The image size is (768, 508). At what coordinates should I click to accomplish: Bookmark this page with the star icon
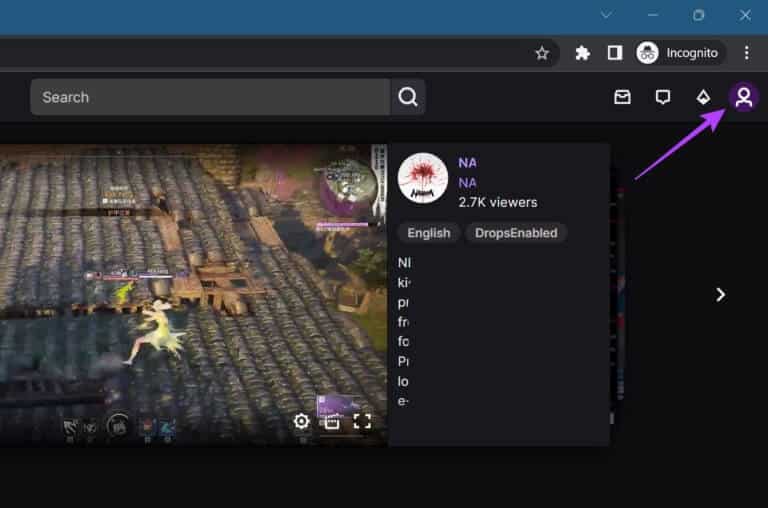[x=542, y=53]
